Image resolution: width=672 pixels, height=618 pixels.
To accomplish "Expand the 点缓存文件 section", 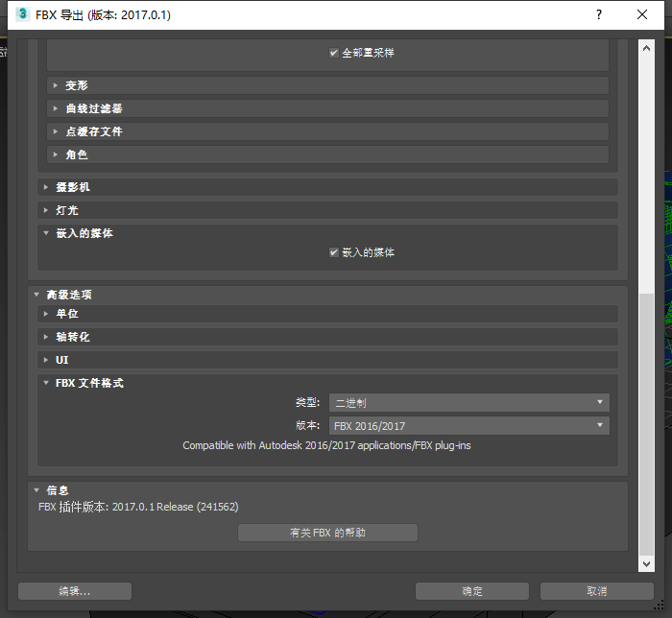I will [x=327, y=131].
